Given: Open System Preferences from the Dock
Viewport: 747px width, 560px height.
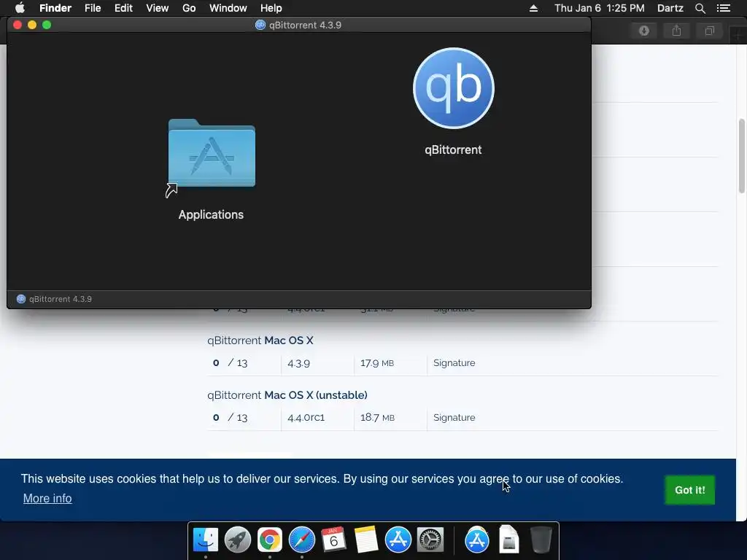Looking at the screenshot, I should tap(430, 540).
